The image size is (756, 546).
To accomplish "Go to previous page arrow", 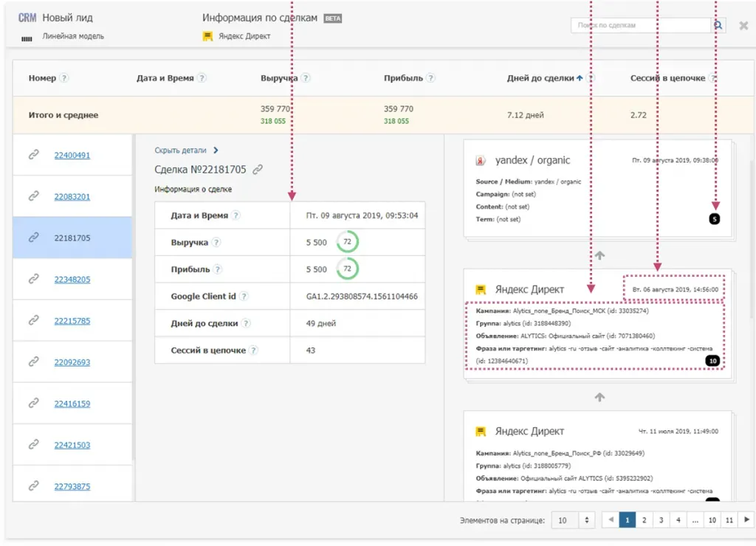I will click(611, 520).
